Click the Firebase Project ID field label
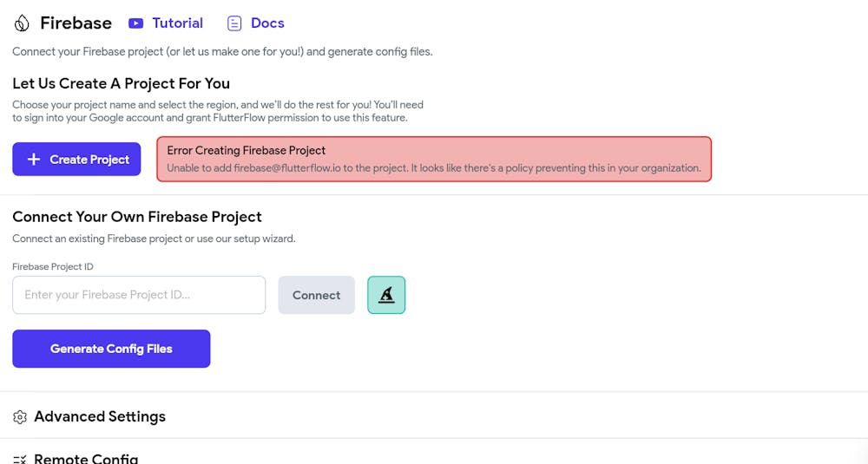This screenshot has width=868, height=464. (53, 266)
